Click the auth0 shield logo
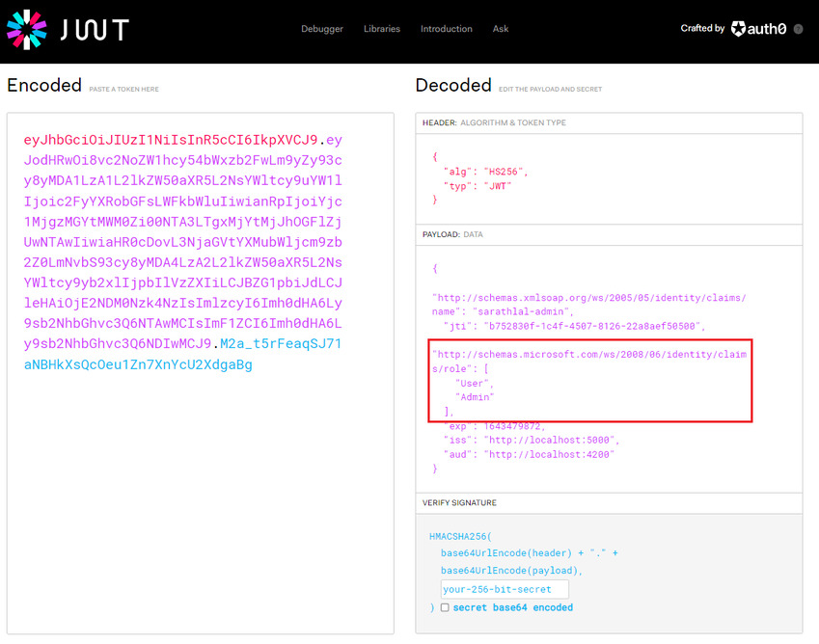 (737, 29)
